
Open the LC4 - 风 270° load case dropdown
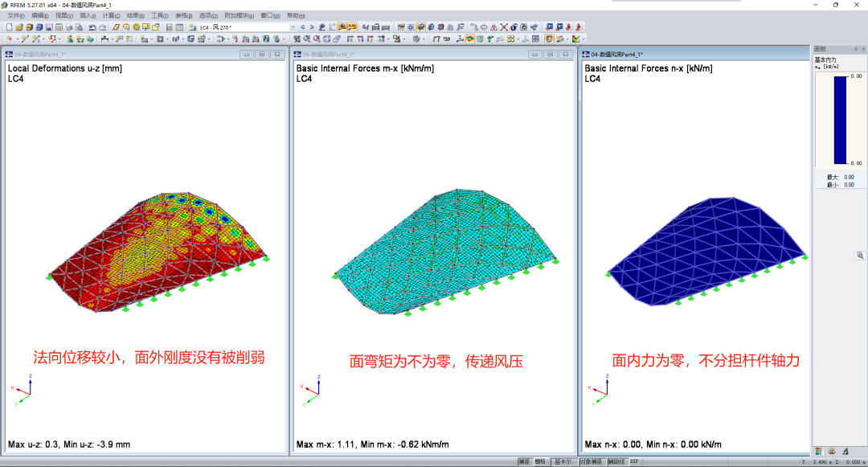pyautogui.click(x=247, y=27)
